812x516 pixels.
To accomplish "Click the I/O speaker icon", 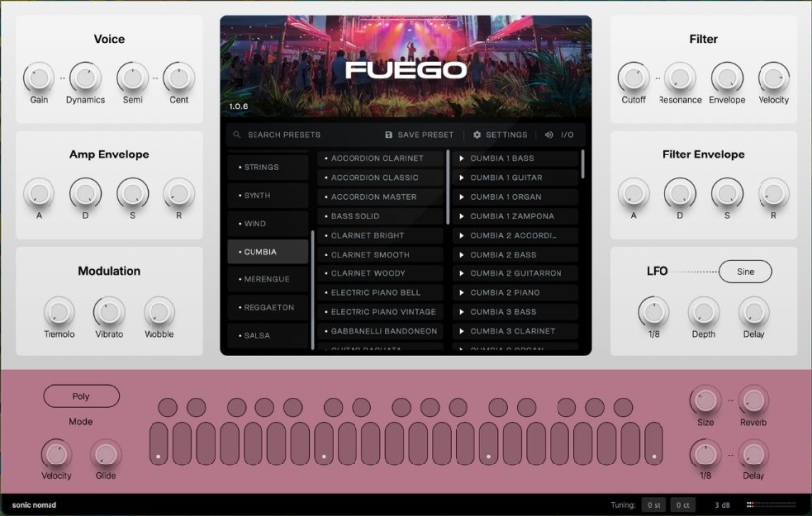I will click(549, 134).
